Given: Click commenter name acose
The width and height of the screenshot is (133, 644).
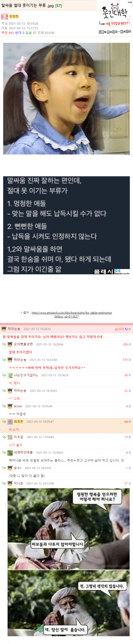Looking at the screenshot, I should pyautogui.click(x=18, y=406).
